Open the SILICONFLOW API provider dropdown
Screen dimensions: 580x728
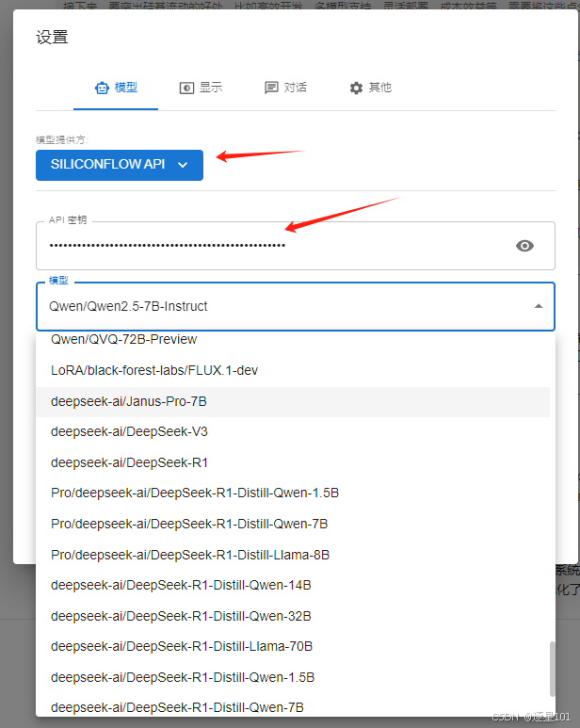pos(120,165)
